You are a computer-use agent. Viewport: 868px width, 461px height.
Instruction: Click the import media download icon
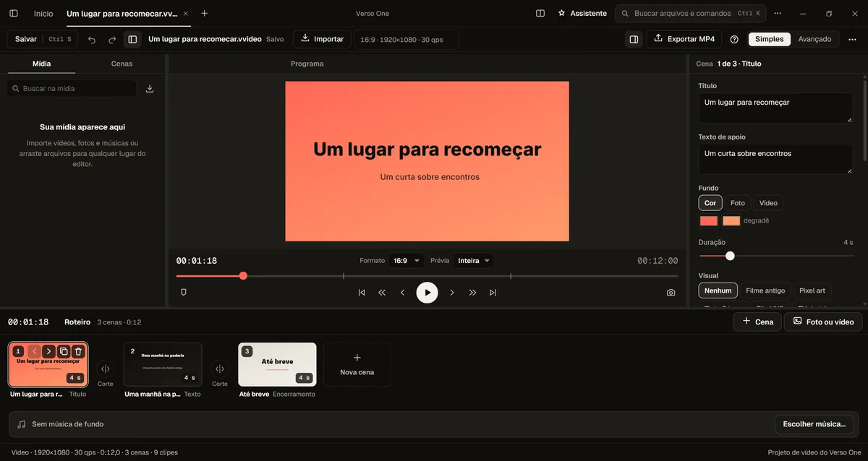click(x=150, y=88)
